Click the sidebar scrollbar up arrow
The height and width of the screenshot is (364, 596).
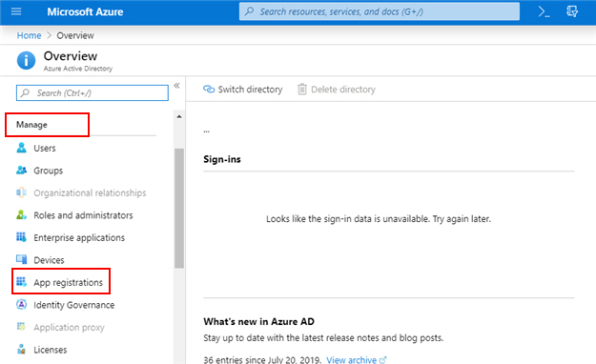coord(179,116)
